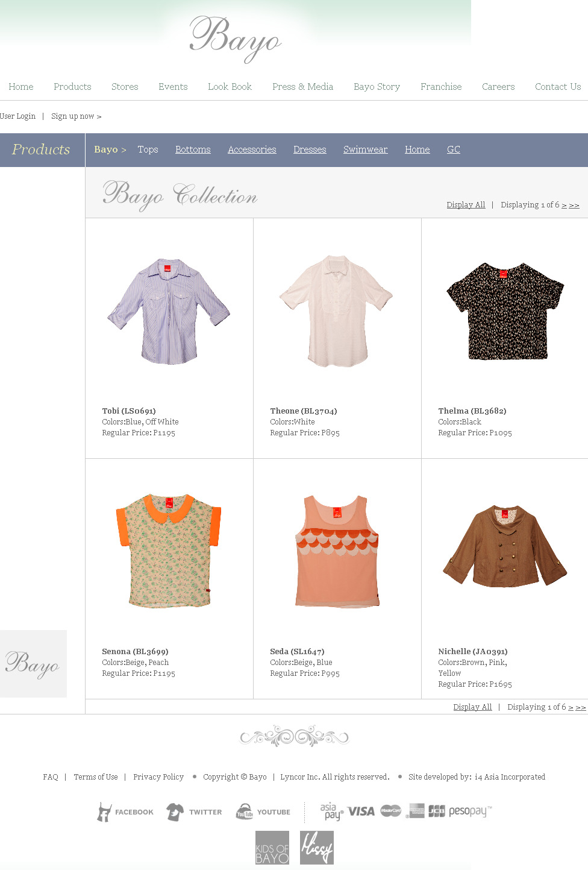
Task: Click the MasterCard payment logo
Action: (391, 812)
